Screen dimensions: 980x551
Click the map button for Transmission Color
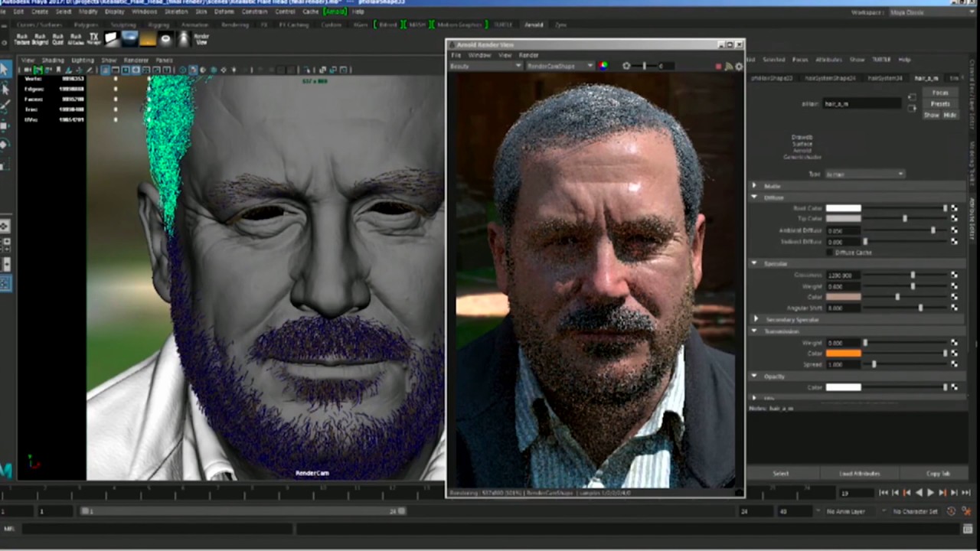(x=954, y=354)
